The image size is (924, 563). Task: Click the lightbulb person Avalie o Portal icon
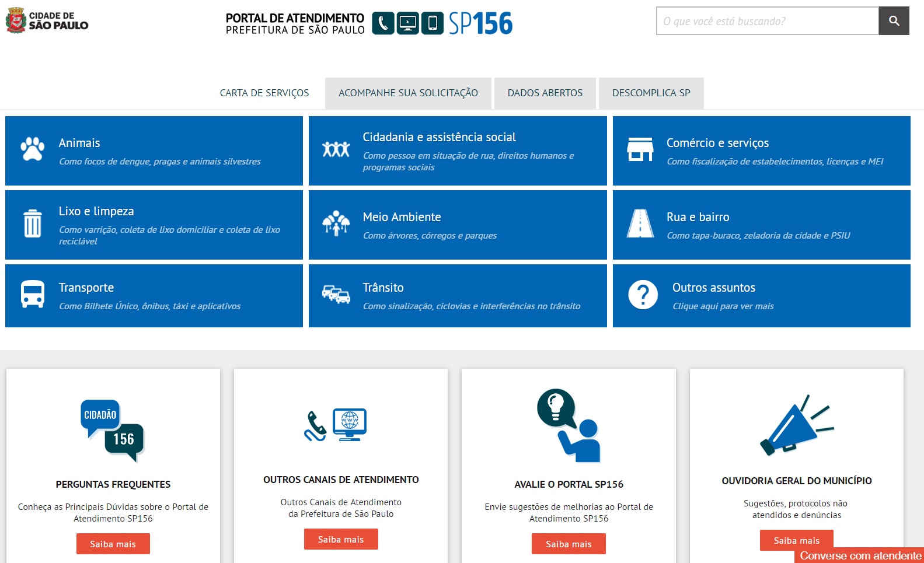(569, 426)
